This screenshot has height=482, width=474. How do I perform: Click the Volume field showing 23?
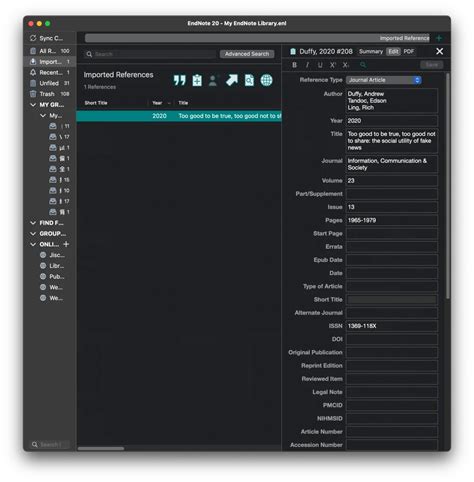click(x=392, y=181)
